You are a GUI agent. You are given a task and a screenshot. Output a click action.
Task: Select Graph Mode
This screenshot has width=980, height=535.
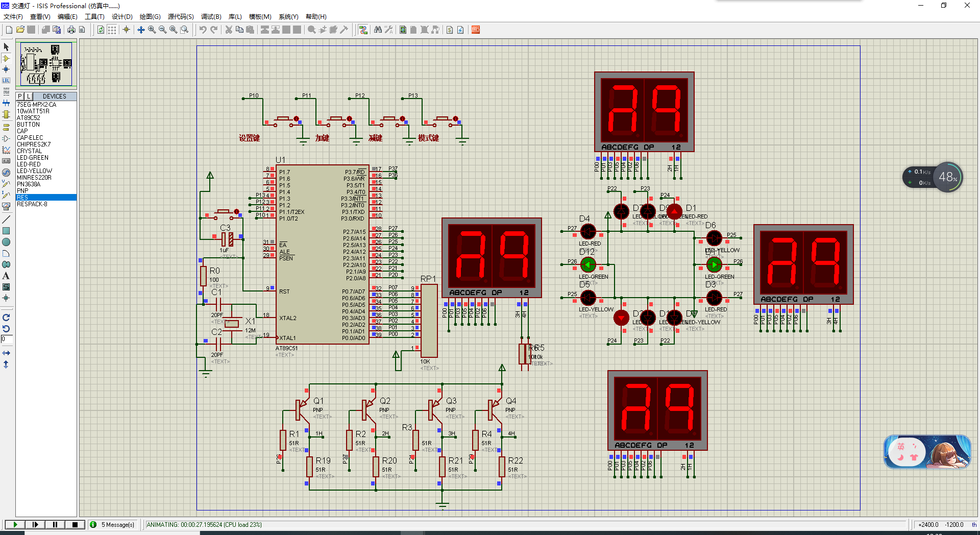pos(6,150)
